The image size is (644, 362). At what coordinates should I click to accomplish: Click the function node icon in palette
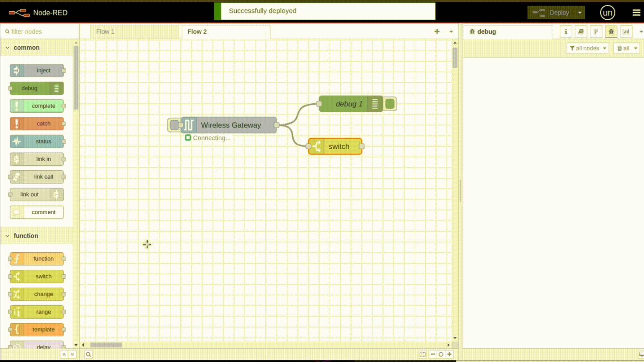17,259
